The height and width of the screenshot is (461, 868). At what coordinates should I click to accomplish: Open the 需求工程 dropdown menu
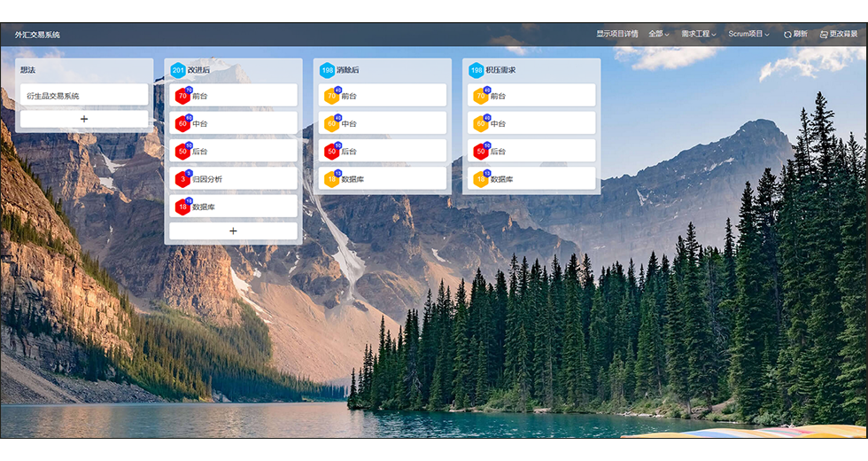pyautogui.click(x=699, y=35)
